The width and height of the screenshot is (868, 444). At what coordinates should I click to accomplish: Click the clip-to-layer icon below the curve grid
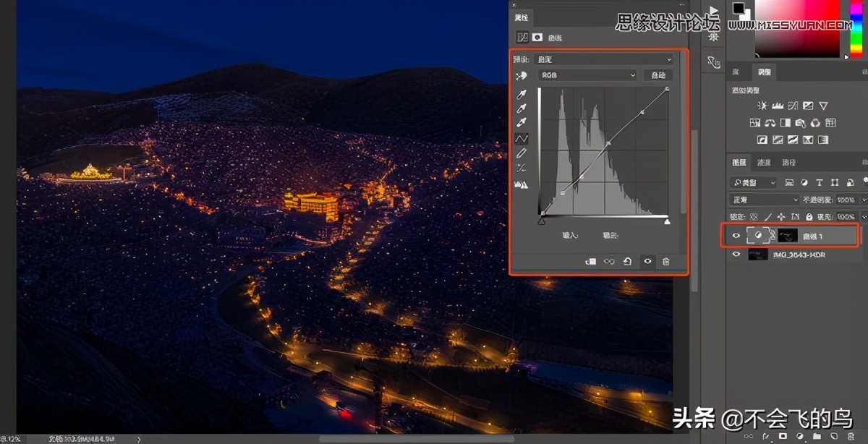(591, 260)
